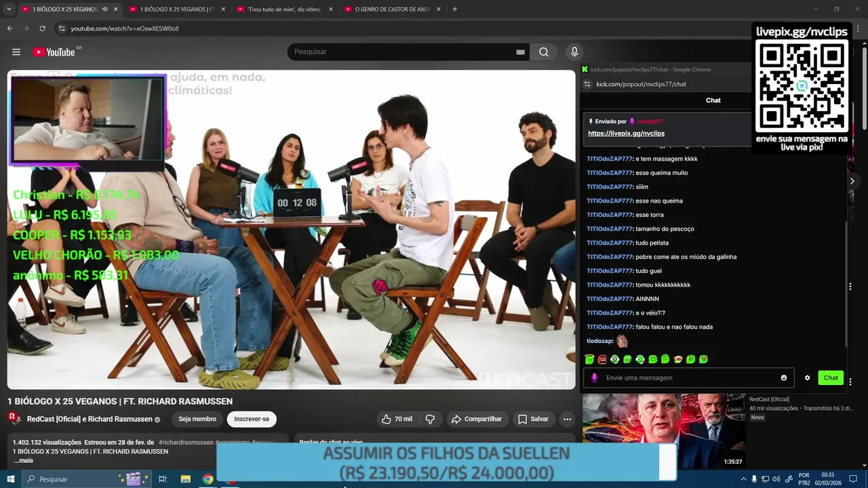Open recommended video thumbnail 1:35:27
868x488 pixels.
tap(664, 431)
